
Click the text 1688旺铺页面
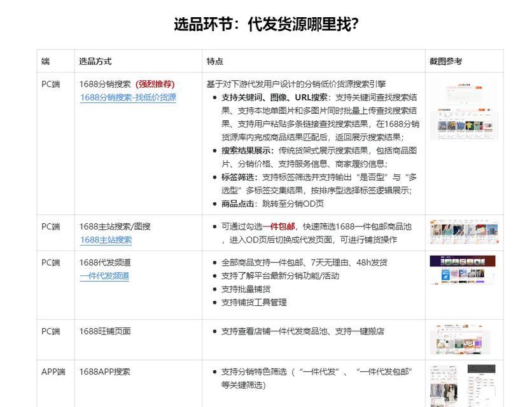[x=105, y=331]
